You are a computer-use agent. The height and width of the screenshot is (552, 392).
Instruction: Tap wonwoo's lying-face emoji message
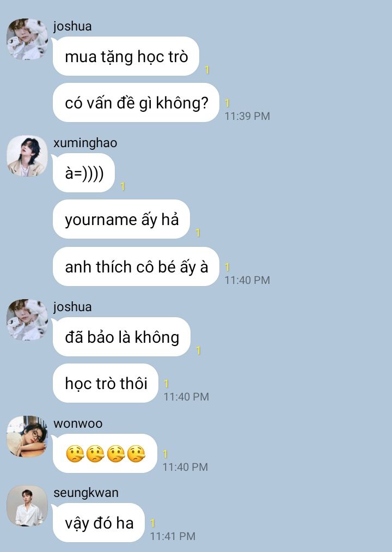click(x=105, y=453)
